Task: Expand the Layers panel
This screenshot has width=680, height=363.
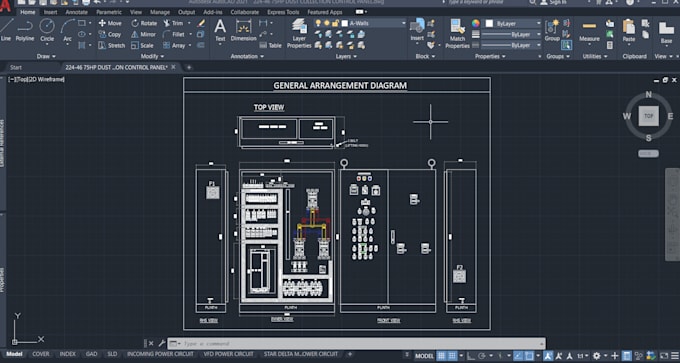Action: (x=346, y=56)
